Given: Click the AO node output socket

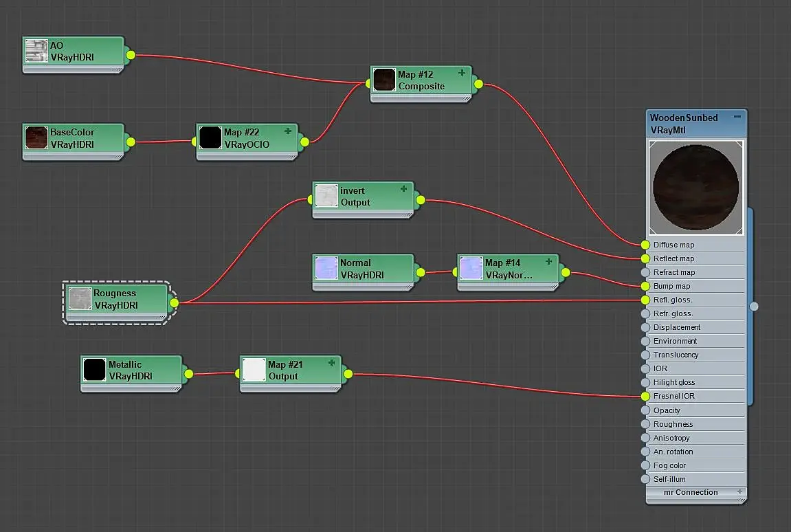Looking at the screenshot, I should pos(130,55).
